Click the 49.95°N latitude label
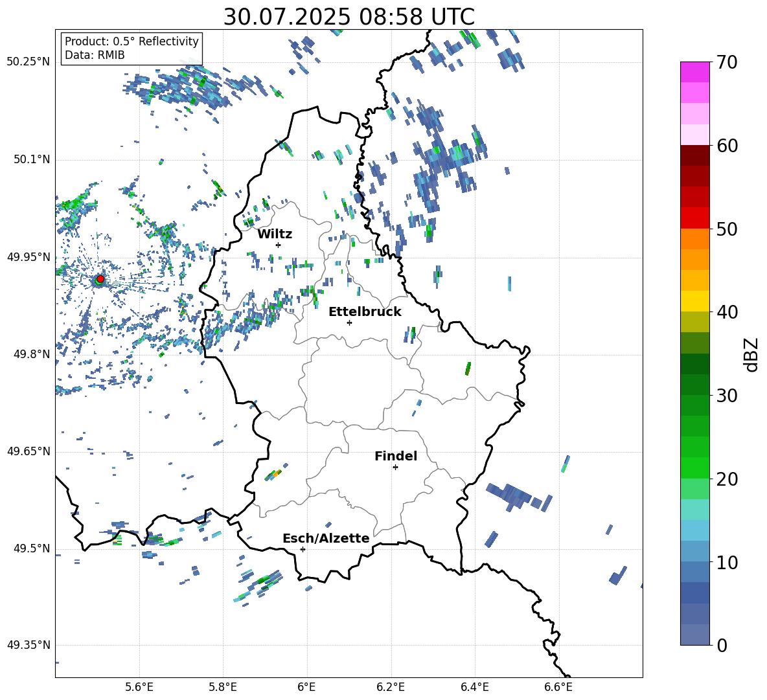 (29, 257)
